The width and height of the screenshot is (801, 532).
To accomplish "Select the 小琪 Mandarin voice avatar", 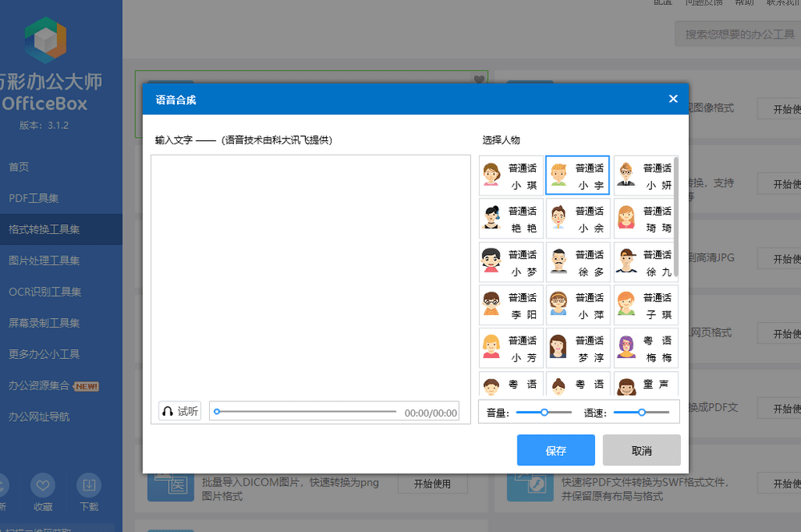I will 511,176.
